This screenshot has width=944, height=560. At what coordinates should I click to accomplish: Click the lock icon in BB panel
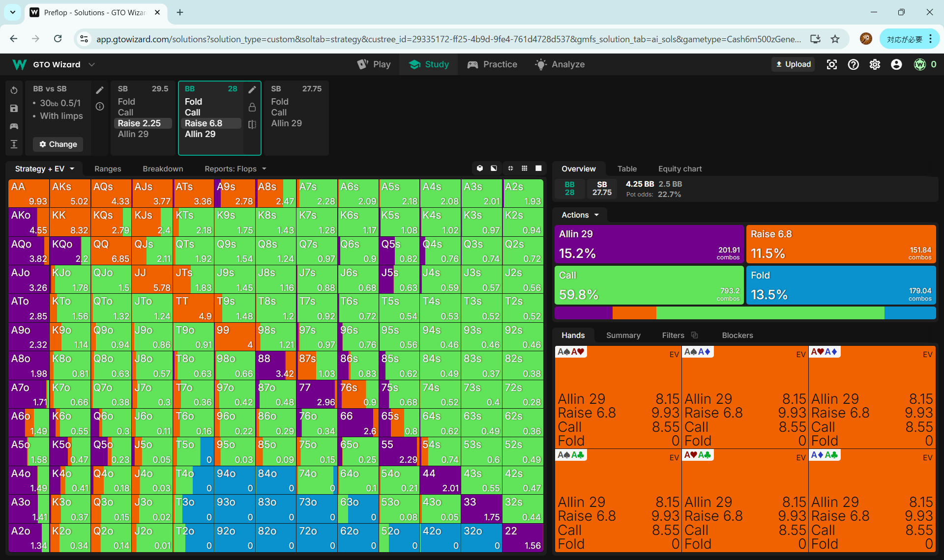pos(252,107)
